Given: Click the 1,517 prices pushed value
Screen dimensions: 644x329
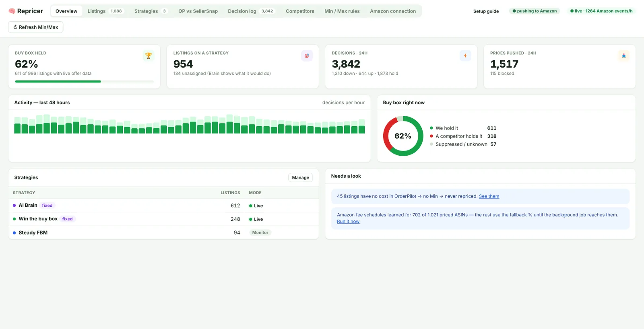Looking at the screenshot, I should [504, 64].
